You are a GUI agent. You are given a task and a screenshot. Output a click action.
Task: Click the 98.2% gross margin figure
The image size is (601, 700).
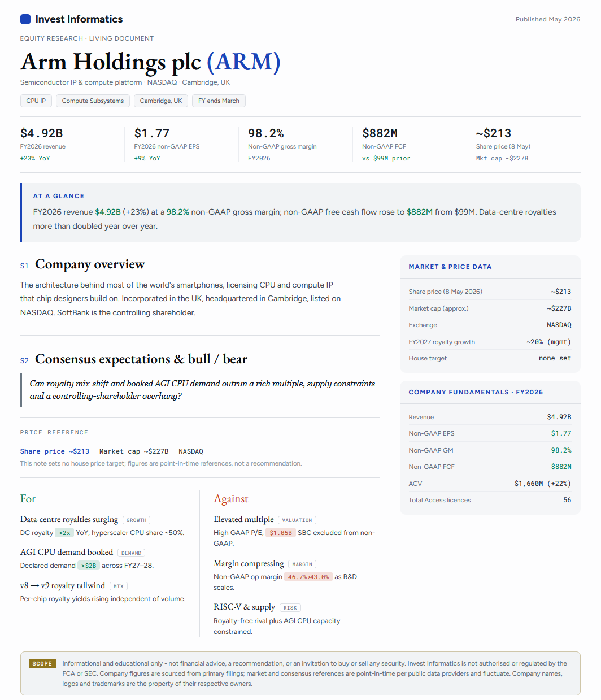265,133
